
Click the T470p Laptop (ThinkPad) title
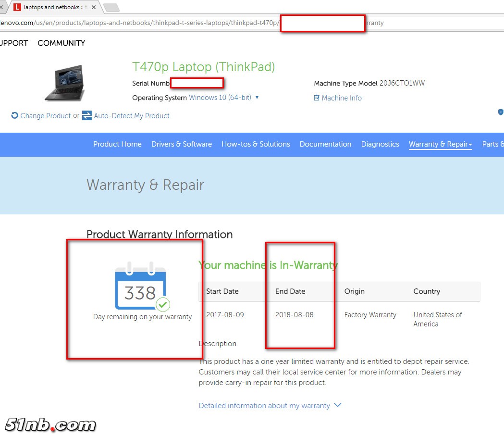[x=203, y=67]
